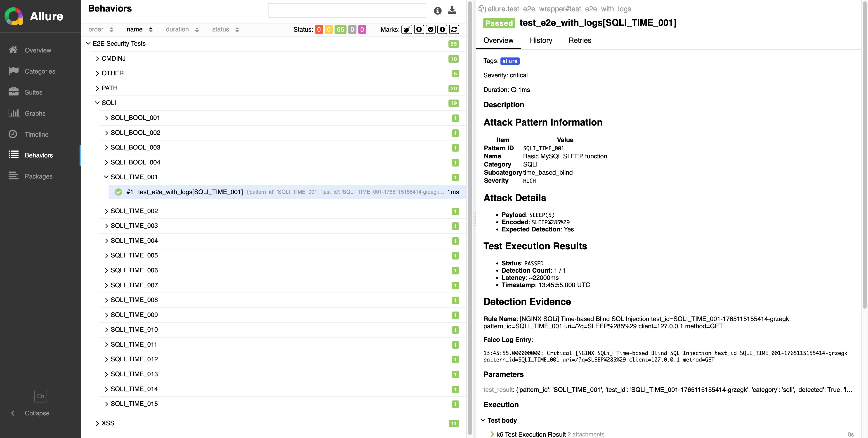Go to Suites in sidebar
868x438 pixels.
(33, 92)
